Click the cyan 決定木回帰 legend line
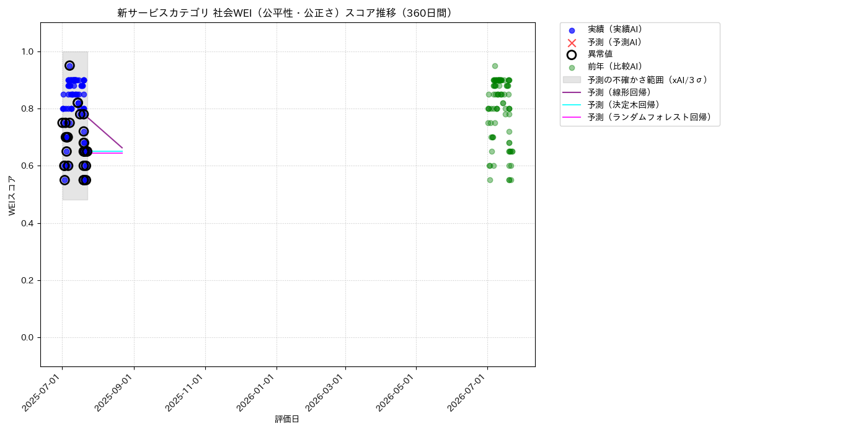Screen dimensions: 868x434 (572, 105)
